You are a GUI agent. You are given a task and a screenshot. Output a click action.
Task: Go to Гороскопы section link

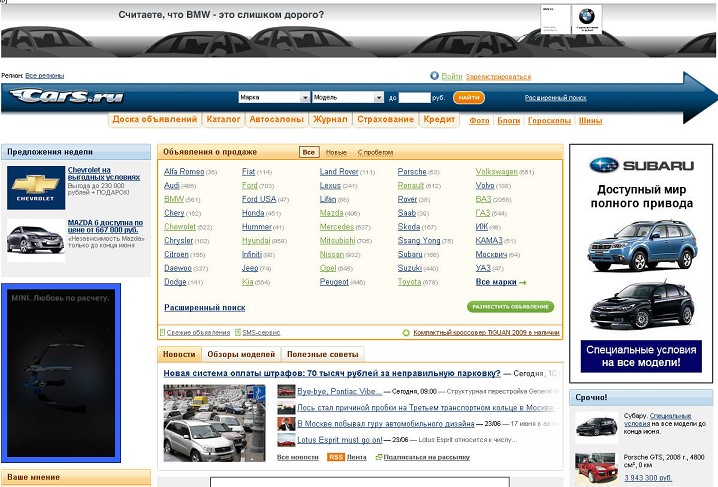coord(549,120)
